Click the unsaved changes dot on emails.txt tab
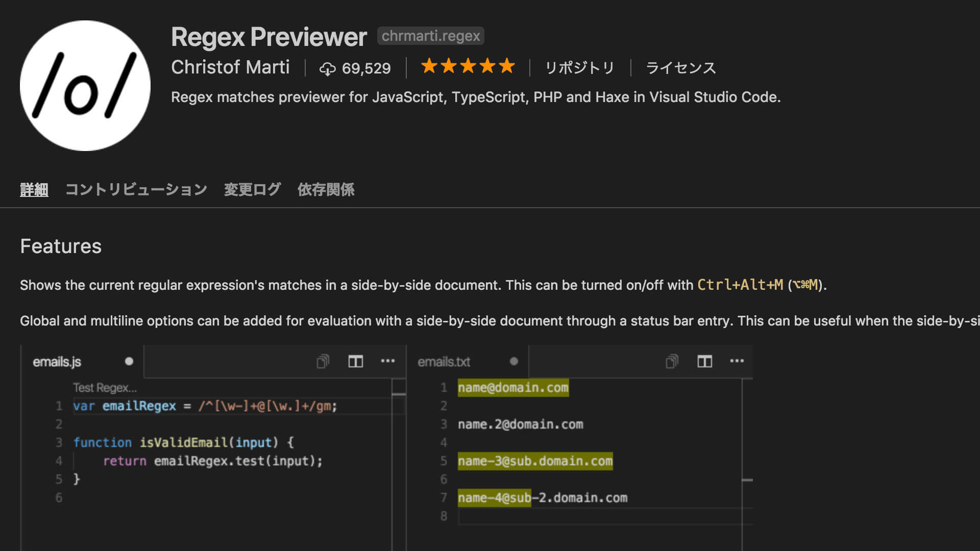This screenshot has width=980, height=551. (513, 361)
